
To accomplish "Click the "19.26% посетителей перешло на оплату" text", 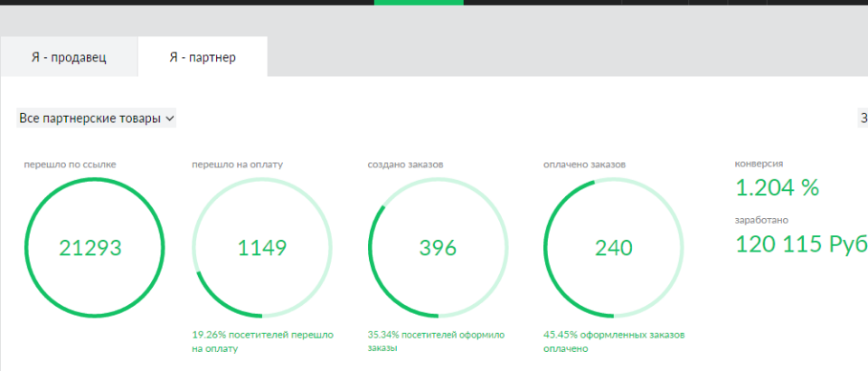I will tap(262, 341).
